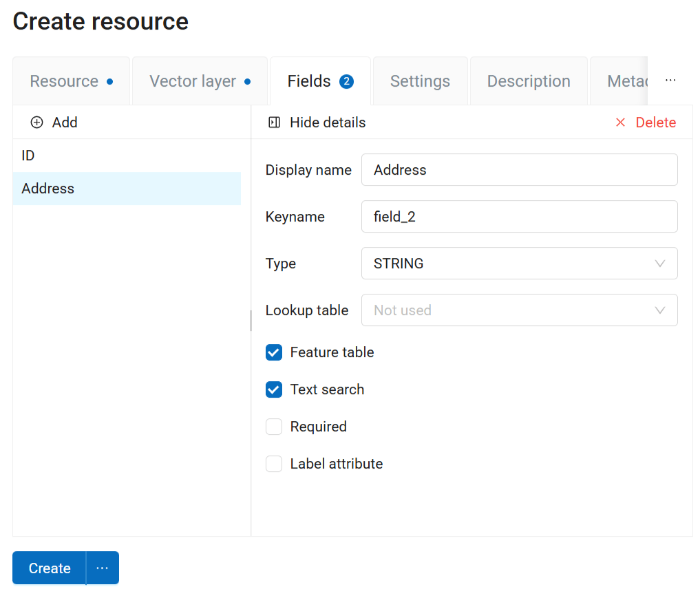This screenshot has height=589, width=700.
Task: Select the Address field row
Action: tap(127, 189)
